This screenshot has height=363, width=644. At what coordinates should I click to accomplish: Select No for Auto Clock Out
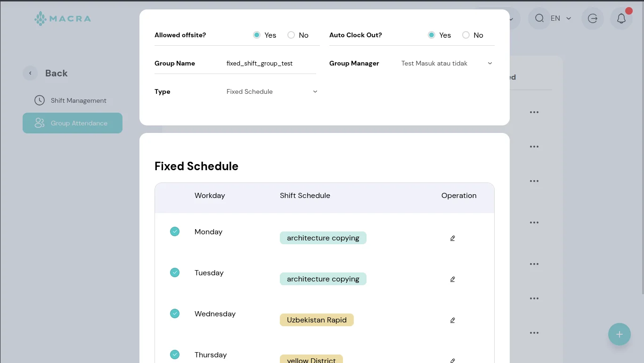point(466,35)
